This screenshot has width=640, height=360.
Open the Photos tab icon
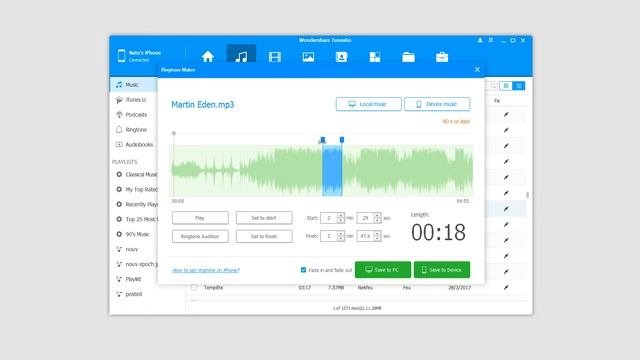(x=308, y=57)
